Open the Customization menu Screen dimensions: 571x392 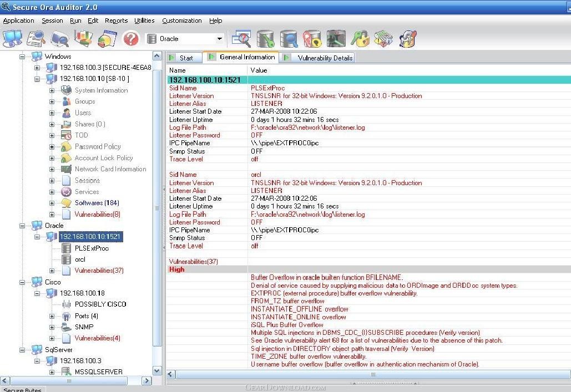click(182, 21)
